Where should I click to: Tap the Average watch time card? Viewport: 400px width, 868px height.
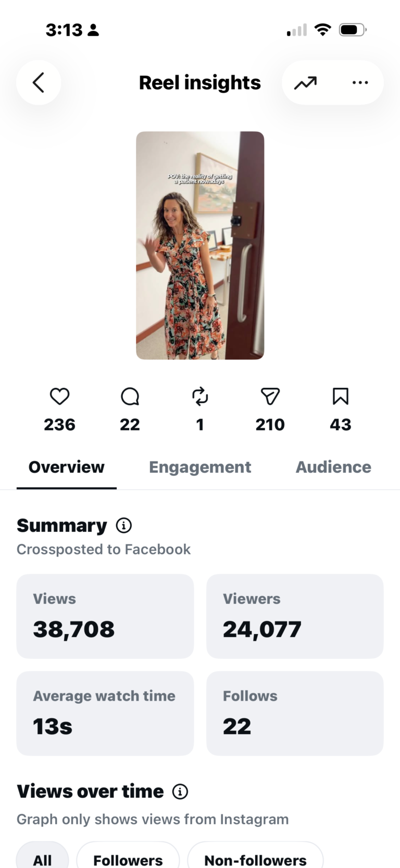tap(105, 713)
